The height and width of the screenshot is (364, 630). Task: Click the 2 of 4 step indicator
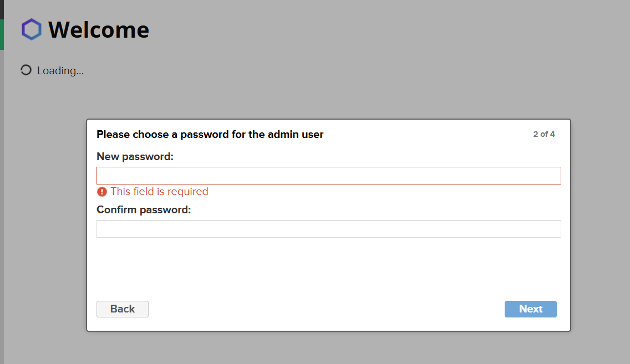(544, 134)
